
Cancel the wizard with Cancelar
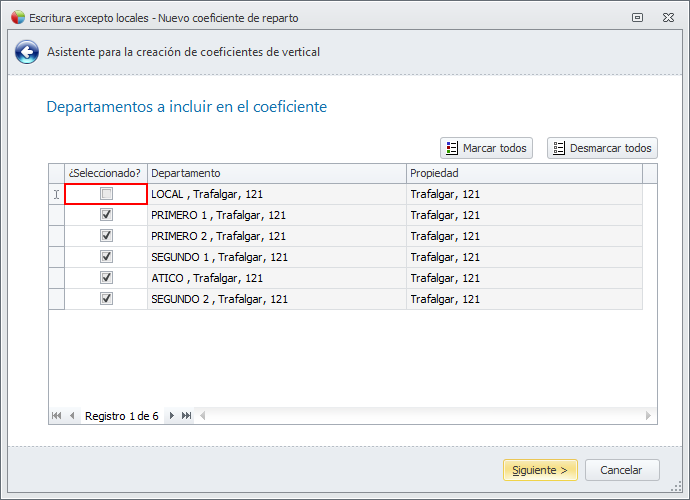[x=621, y=470]
